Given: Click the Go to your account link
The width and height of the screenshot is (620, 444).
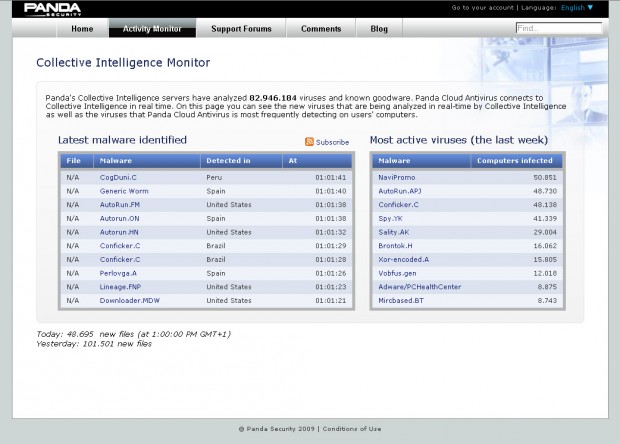Looking at the screenshot, I should [482, 8].
